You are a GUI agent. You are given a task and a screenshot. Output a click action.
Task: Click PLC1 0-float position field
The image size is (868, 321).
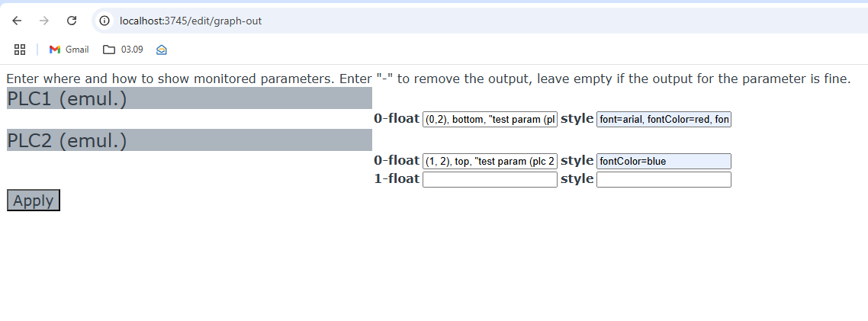490,119
